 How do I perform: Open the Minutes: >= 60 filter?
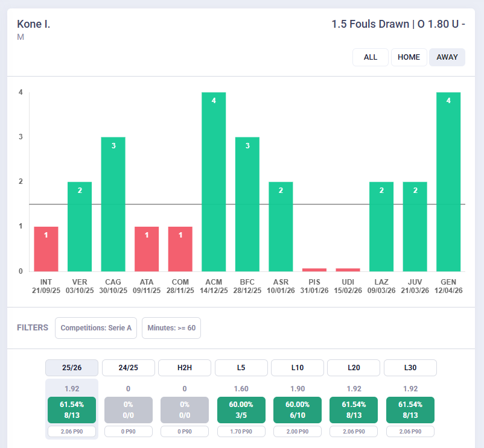pyautogui.click(x=171, y=328)
